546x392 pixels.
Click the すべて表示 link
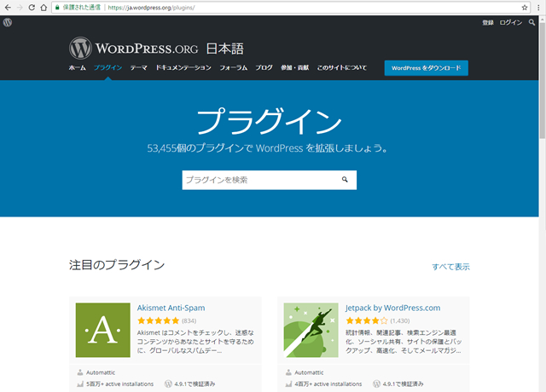point(451,267)
